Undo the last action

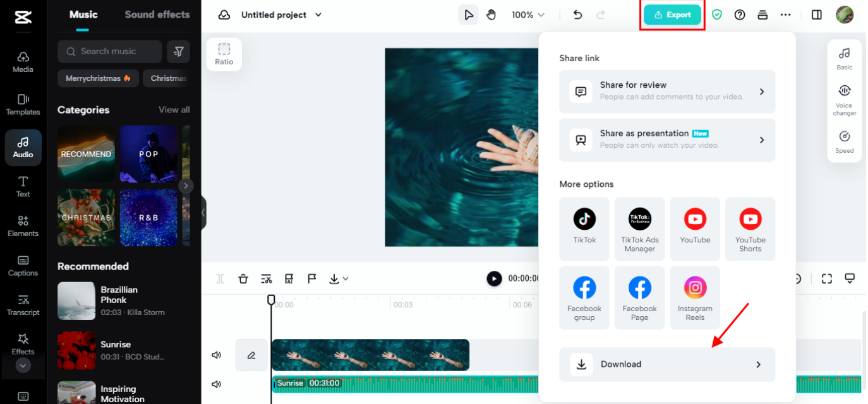[x=577, y=15]
